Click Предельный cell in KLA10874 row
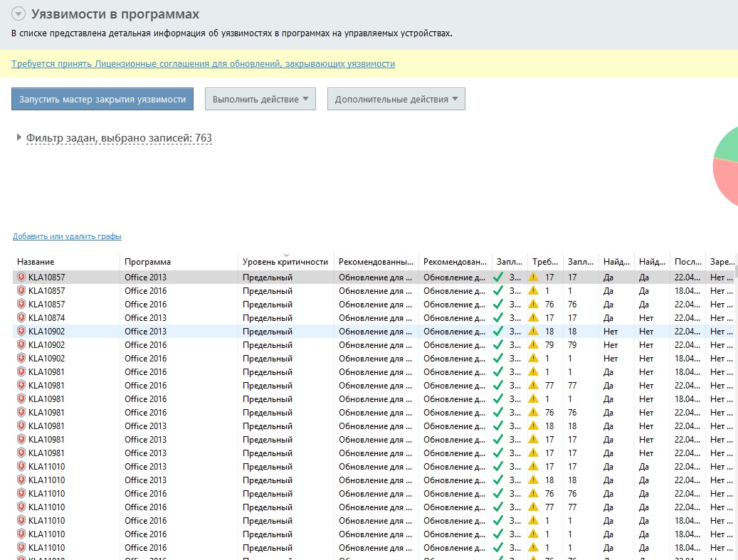 268,317
